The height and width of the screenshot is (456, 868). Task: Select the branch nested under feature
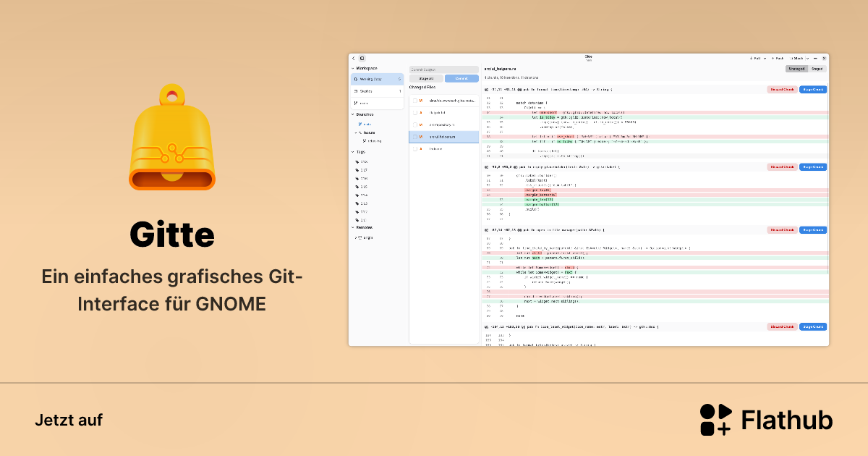[x=372, y=140]
